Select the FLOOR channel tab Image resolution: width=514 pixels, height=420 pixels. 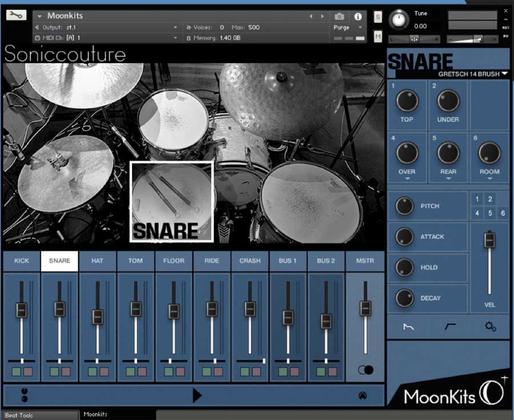(174, 261)
